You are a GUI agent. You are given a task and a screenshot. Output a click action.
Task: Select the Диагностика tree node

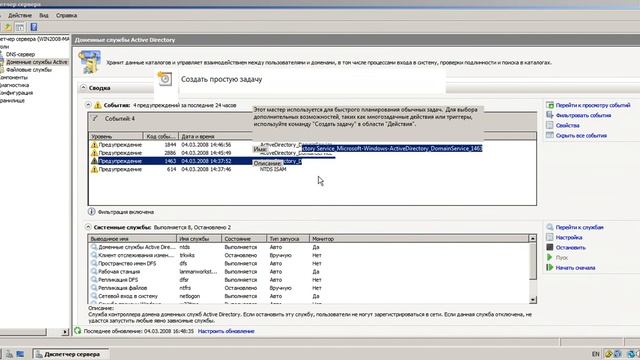point(14,85)
